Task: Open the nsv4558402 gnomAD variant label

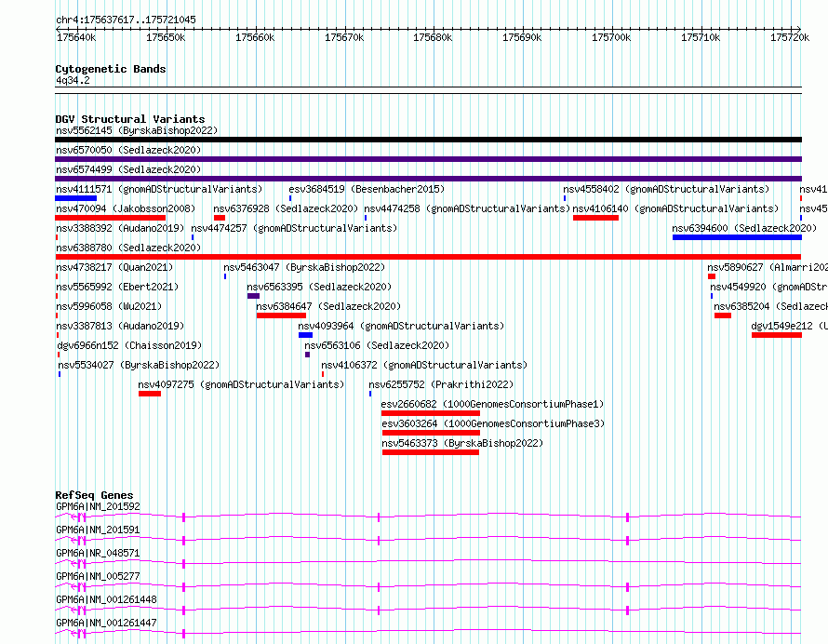Action: (x=666, y=189)
